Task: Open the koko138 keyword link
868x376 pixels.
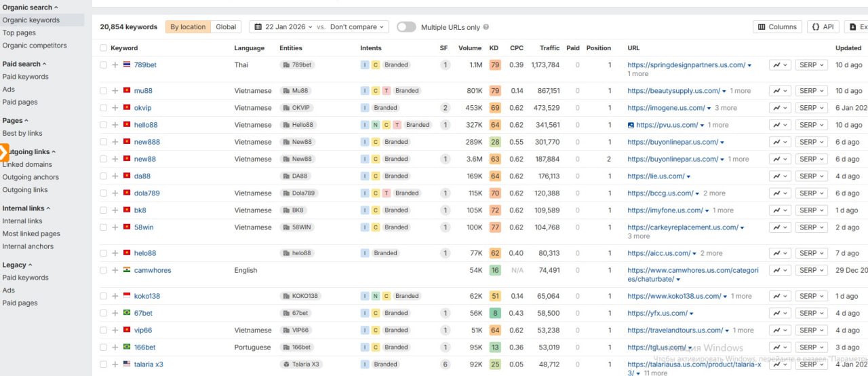Action: coord(147,296)
